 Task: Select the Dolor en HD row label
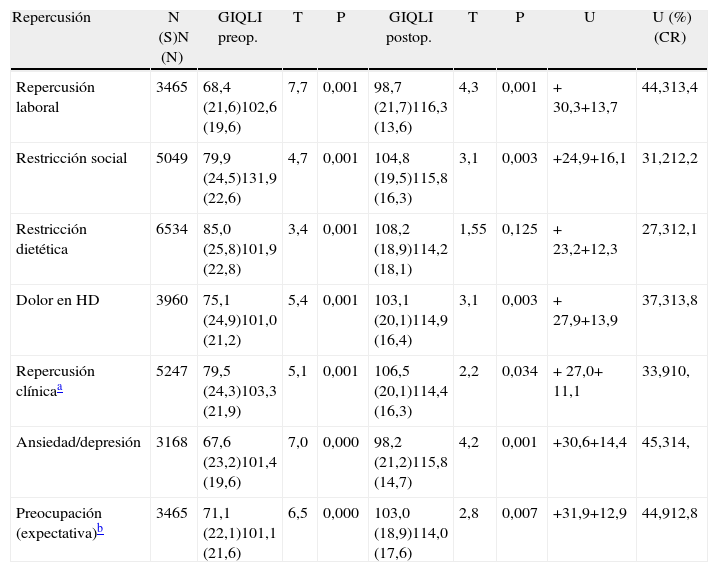[x=57, y=299]
